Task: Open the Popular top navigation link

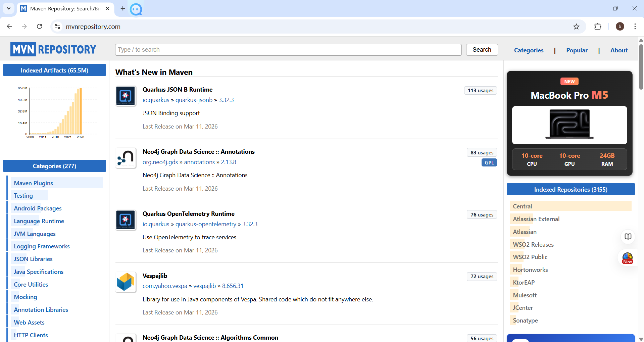Action: tap(577, 50)
